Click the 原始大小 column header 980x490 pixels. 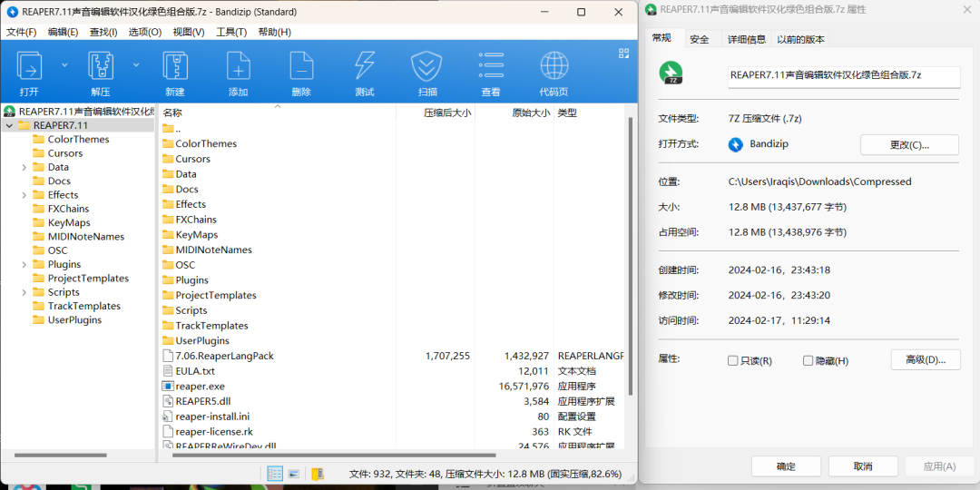pyautogui.click(x=514, y=113)
